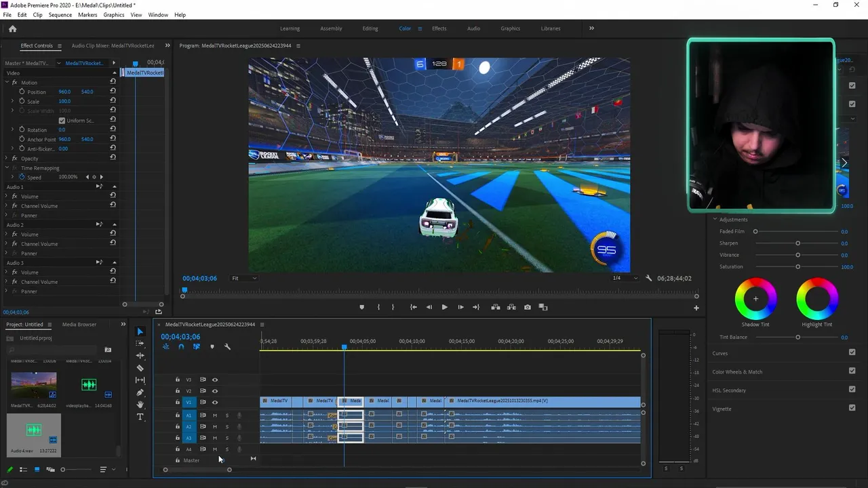
Task: Click Color Wheels & Match section
Action: click(x=737, y=371)
